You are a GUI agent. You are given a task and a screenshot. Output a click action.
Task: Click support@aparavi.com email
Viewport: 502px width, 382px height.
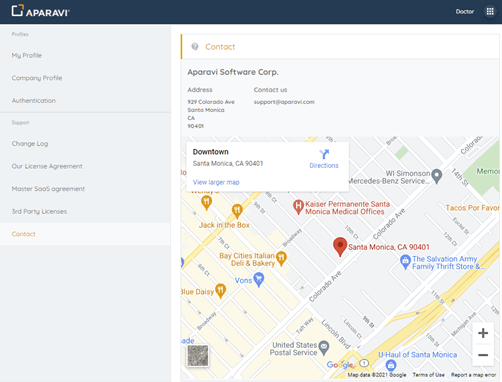[284, 102]
